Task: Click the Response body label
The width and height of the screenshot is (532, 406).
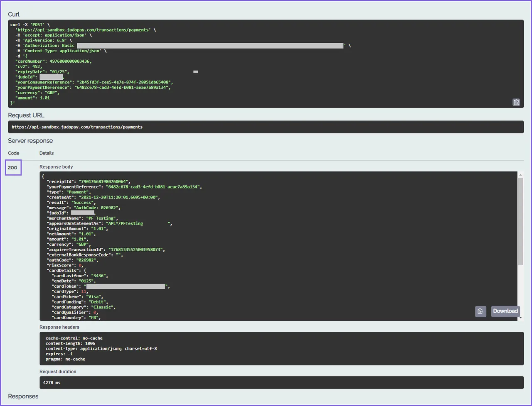Action: (56, 167)
